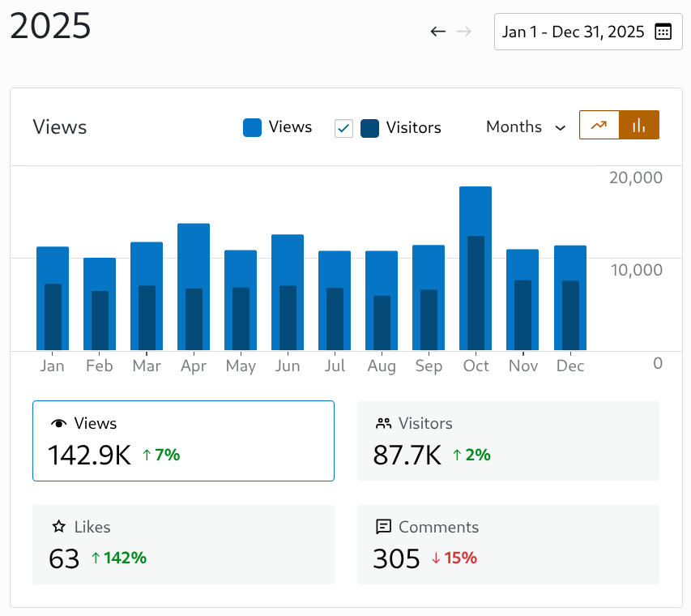This screenshot has height=616, width=691.
Task: Show Comments stats card
Action: 508,545
